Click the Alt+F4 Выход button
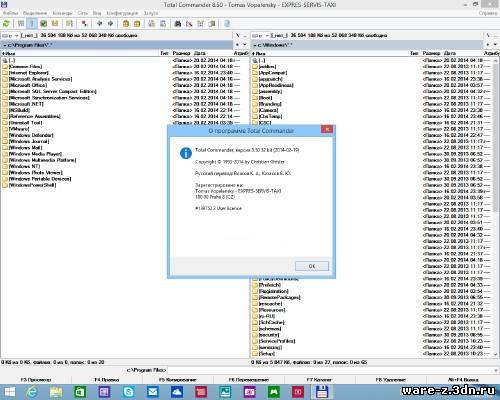The image size is (500, 400). pyautogui.click(x=463, y=380)
